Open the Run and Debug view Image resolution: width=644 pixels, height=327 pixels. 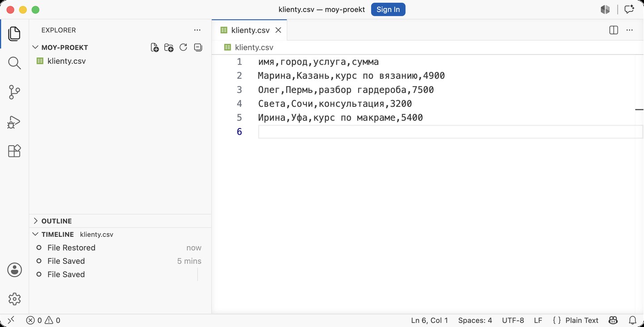(14, 122)
